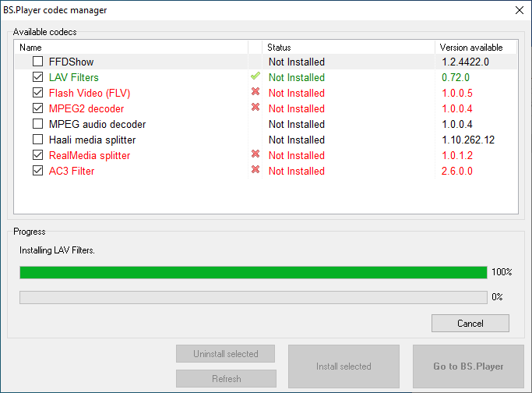This screenshot has height=393, width=532.
Task: Click green checkmark icon for LAV Filters
Action: coord(255,76)
